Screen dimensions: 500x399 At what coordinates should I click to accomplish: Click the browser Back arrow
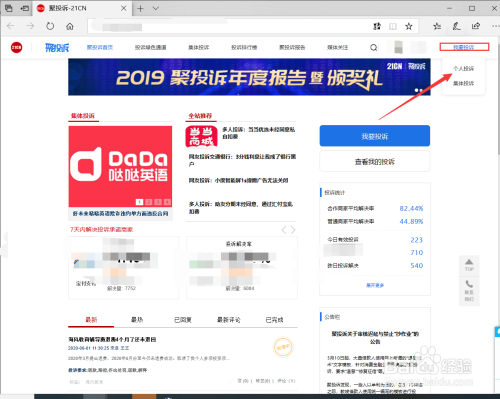coord(11,26)
